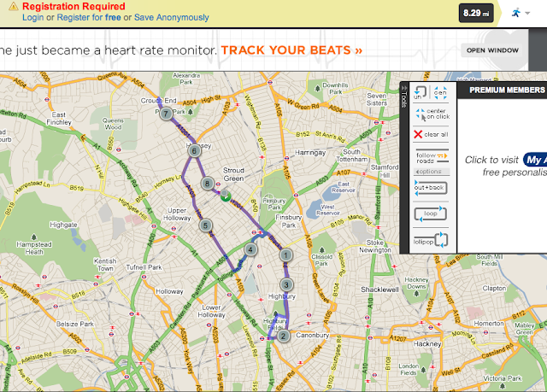Click the Victoria Park map label
This screenshot has width=547, height=392.
503,378
